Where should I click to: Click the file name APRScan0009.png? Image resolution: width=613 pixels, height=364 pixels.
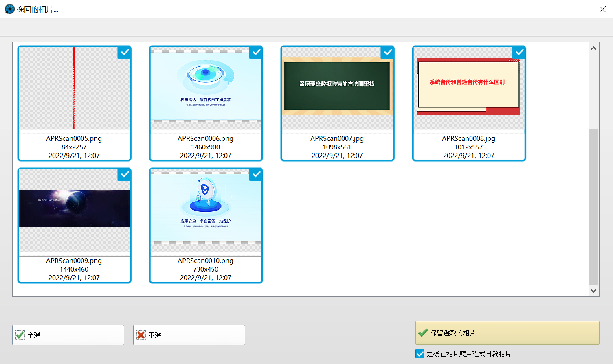click(x=74, y=261)
